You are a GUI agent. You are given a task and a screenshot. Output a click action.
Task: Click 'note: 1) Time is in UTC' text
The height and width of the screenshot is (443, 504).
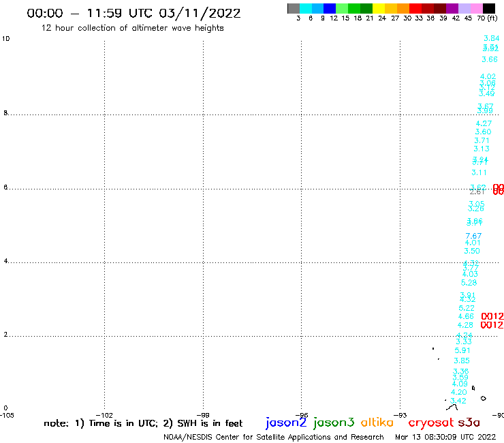(x=101, y=423)
